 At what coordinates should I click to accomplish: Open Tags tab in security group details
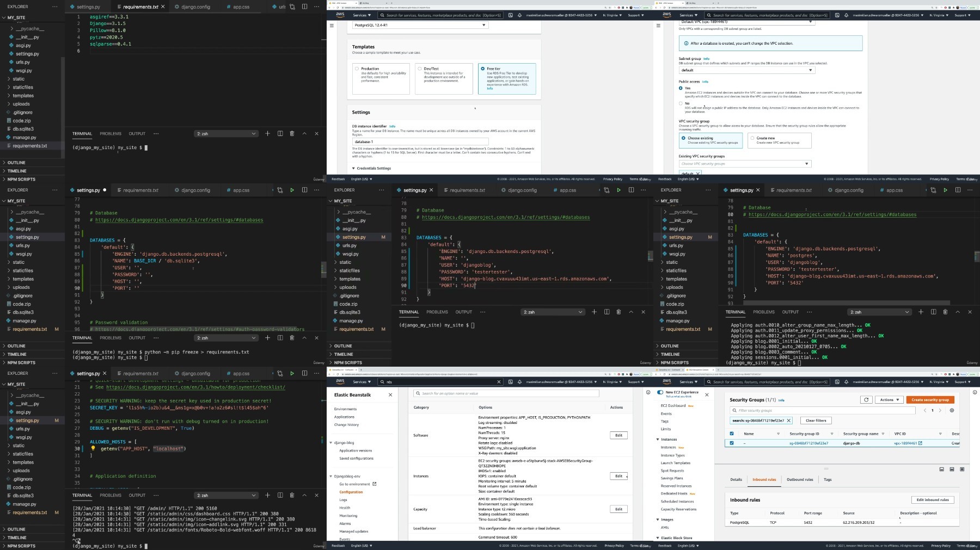tap(828, 479)
